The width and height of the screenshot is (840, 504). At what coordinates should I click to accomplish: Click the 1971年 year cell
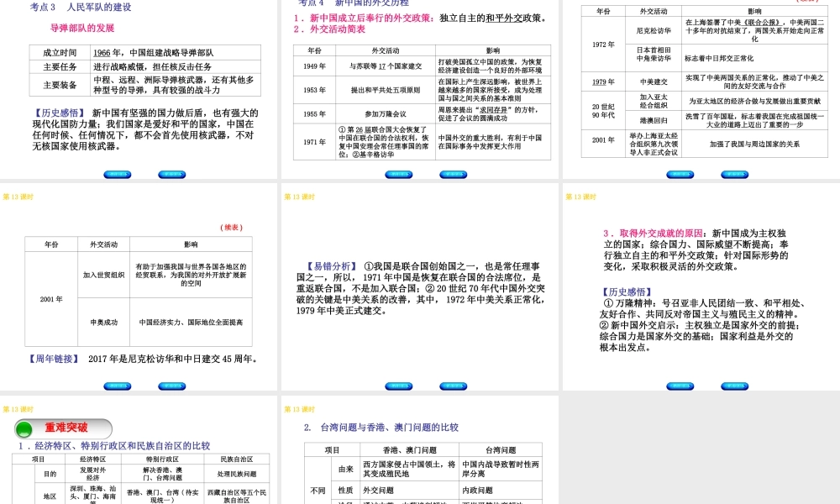pos(314,142)
